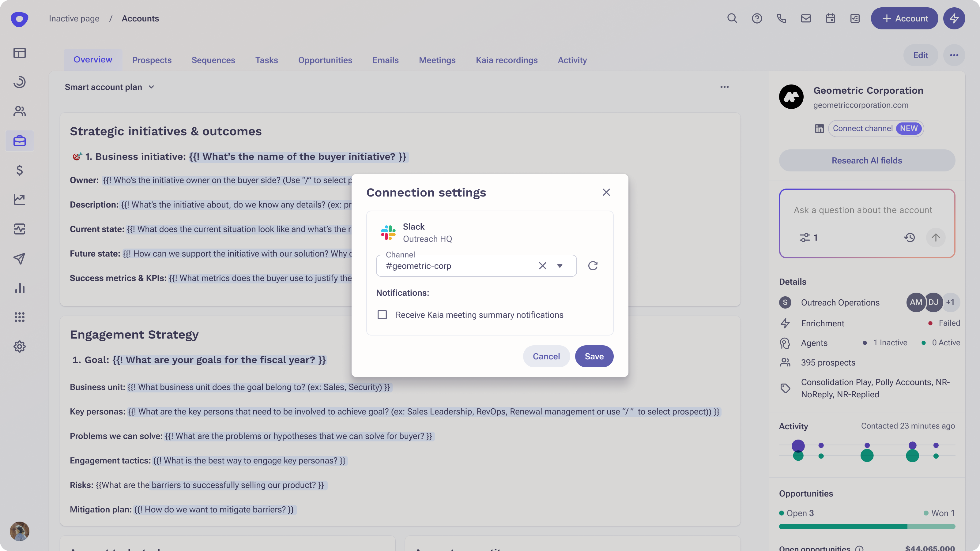Refresh the Slack channel list

coord(593,265)
